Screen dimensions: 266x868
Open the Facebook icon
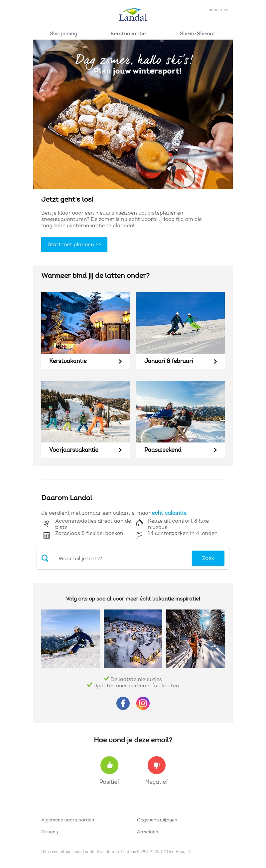click(123, 703)
